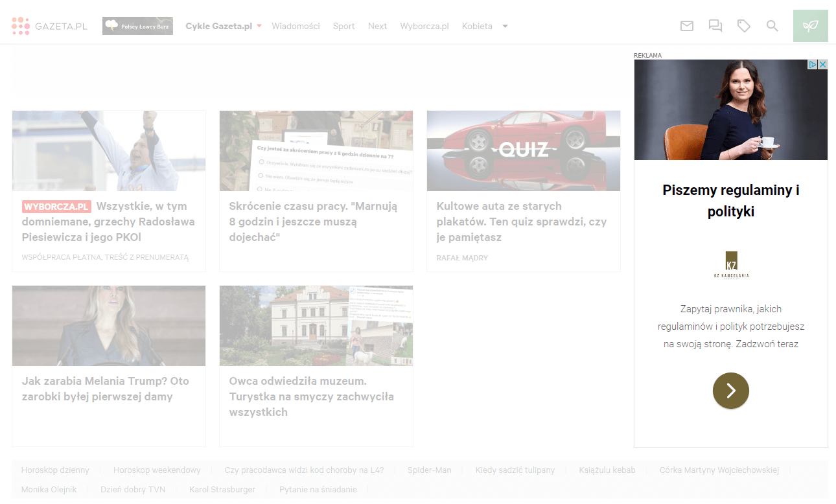The image size is (836, 504).
Task: Click the price tag icon
Action: coord(743,26)
